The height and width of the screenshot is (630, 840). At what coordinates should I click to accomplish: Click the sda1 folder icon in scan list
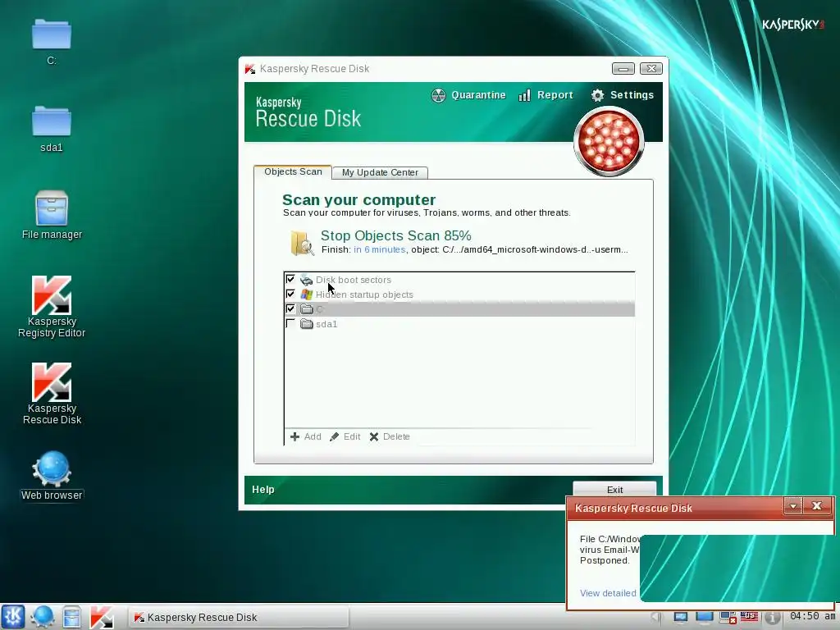pos(307,323)
